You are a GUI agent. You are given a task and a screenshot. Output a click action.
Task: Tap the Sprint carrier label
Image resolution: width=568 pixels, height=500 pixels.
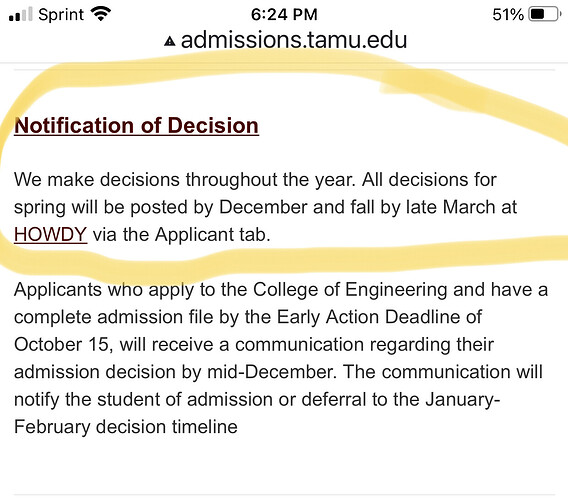(61, 15)
